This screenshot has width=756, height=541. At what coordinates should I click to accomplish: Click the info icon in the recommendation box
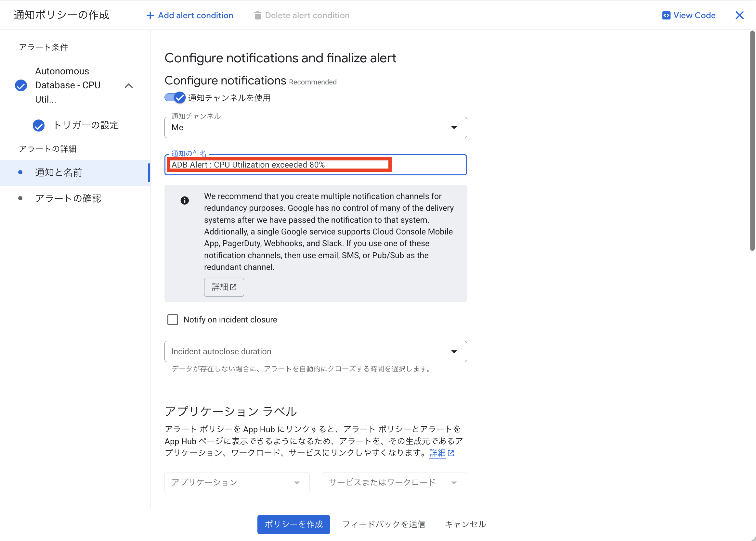(185, 200)
